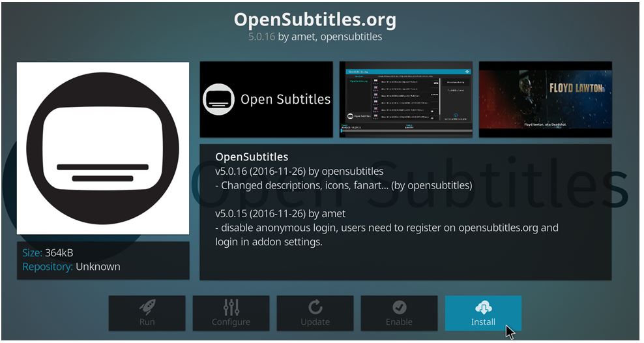This screenshot has width=644, height=343.
Task: Open the Floyd Lawton movie screenshot thumbnail
Action: [x=546, y=99]
